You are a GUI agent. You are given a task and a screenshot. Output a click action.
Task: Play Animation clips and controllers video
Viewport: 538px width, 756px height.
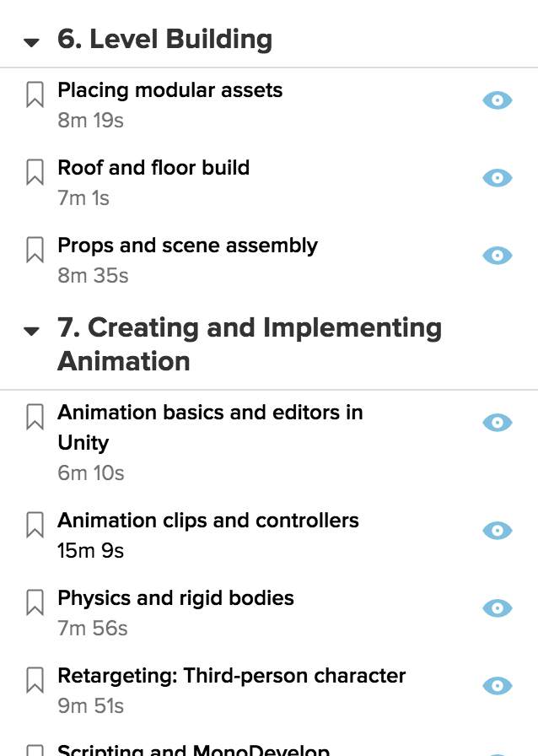pyautogui.click(x=208, y=521)
